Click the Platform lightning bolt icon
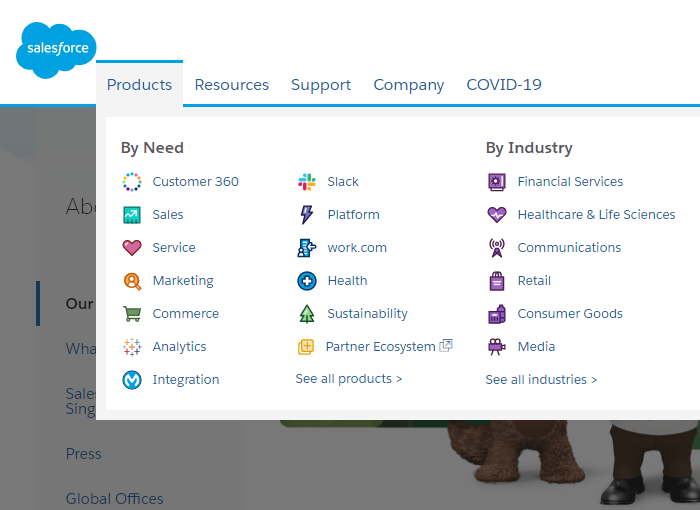This screenshot has width=700, height=510. [307, 215]
